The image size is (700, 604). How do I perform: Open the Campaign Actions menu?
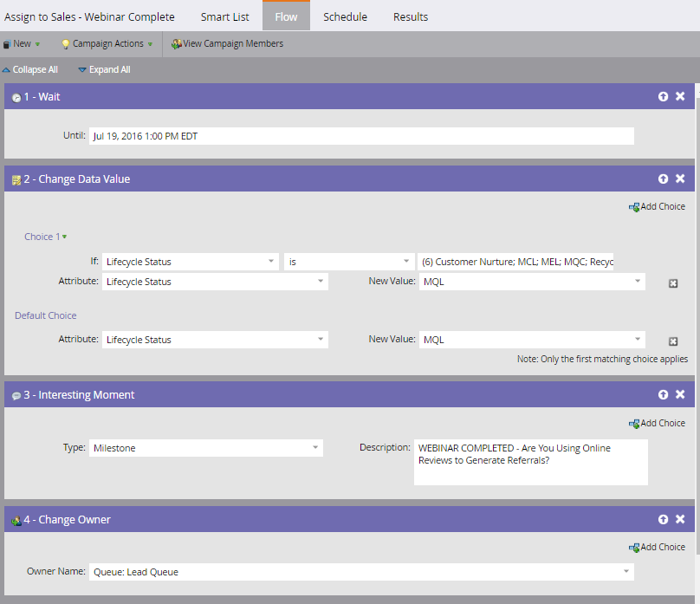coord(107,43)
